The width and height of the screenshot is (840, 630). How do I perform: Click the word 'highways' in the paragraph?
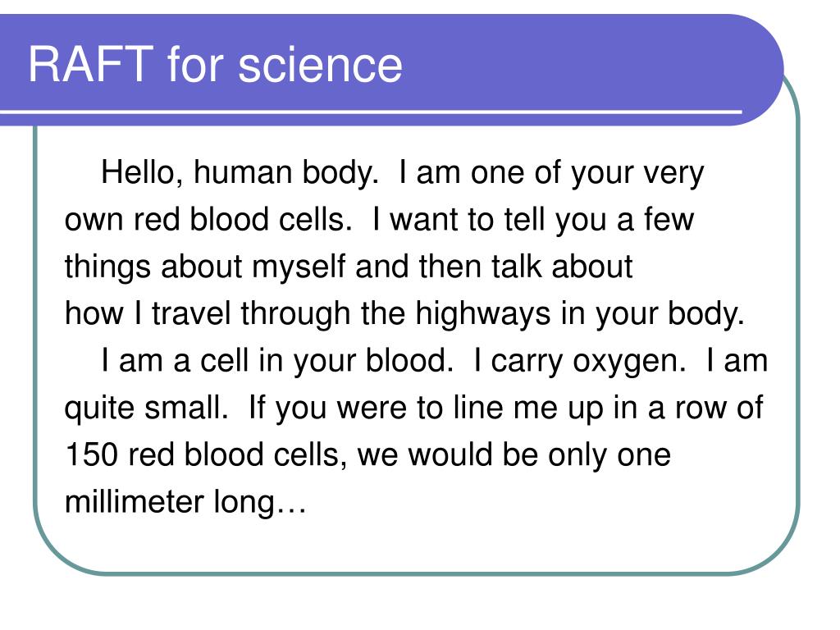tap(482, 313)
